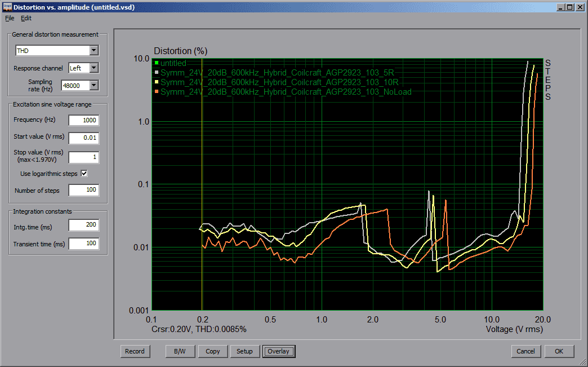
Task: Click the Cancel button
Action: [x=525, y=351]
